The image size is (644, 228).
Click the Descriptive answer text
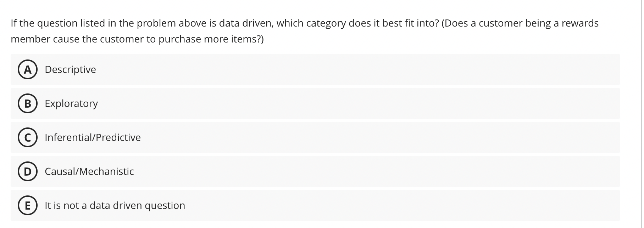tap(70, 69)
